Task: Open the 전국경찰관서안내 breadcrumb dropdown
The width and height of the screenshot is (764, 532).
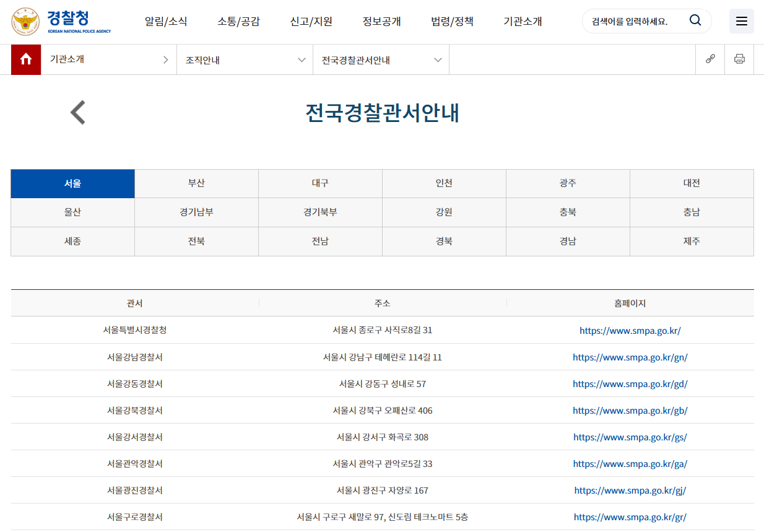Action: click(381, 59)
